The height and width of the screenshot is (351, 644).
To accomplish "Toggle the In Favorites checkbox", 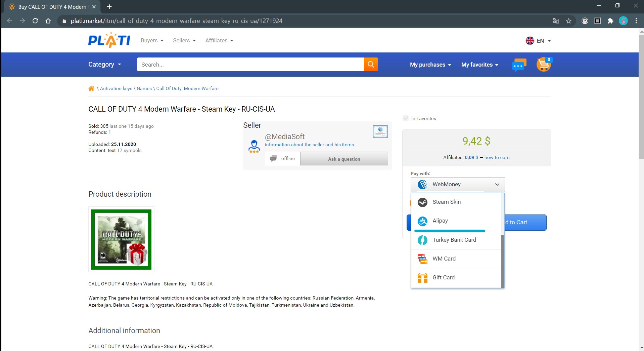I will pyautogui.click(x=406, y=118).
